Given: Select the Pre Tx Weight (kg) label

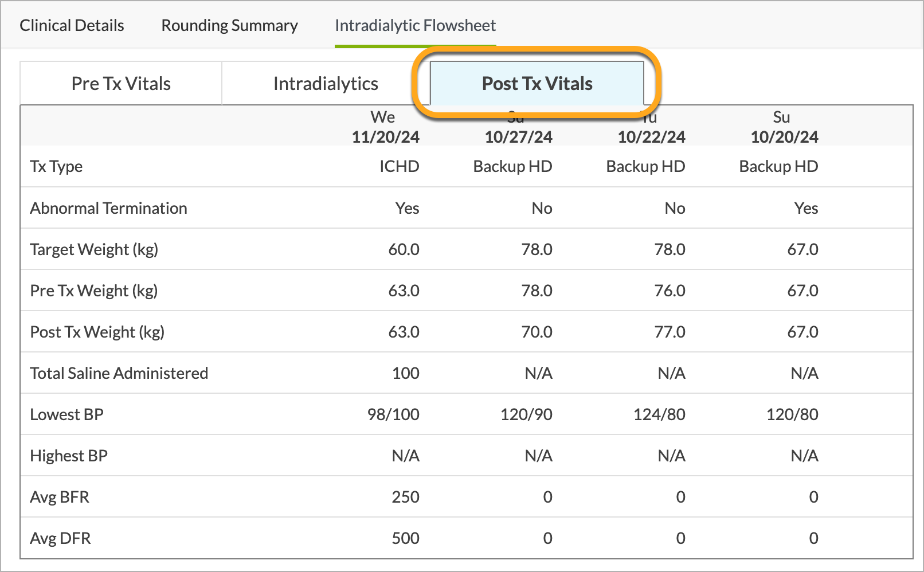Looking at the screenshot, I should [93, 291].
